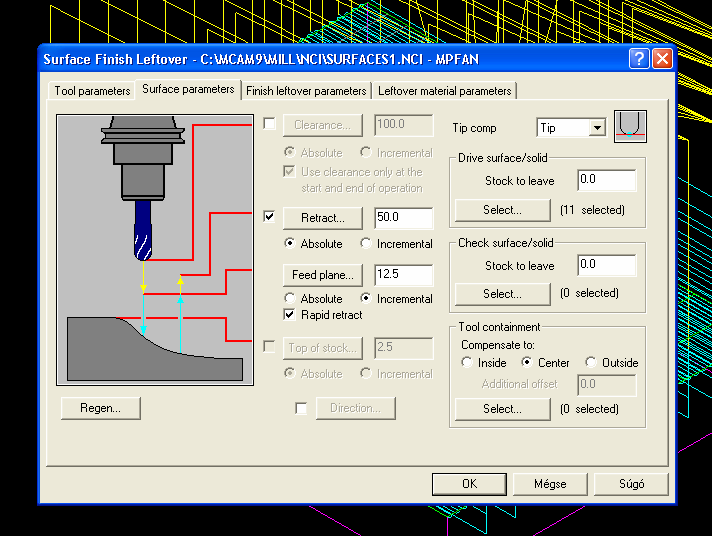
Task: Click the Retract value field 50.0
Action: 404,218
